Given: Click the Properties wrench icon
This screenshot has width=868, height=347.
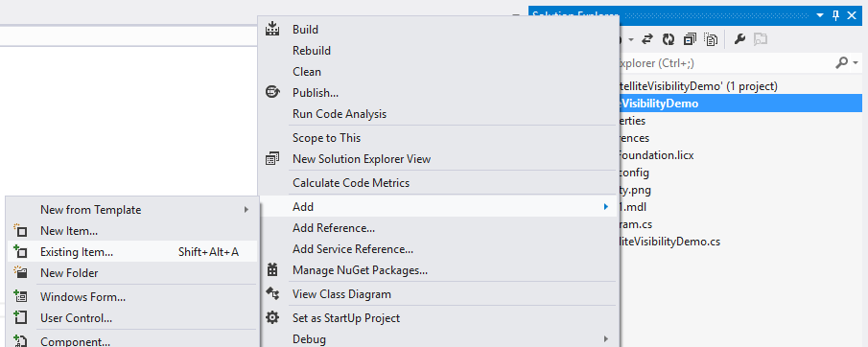Looking at the screenshot, I should [739, 39].
